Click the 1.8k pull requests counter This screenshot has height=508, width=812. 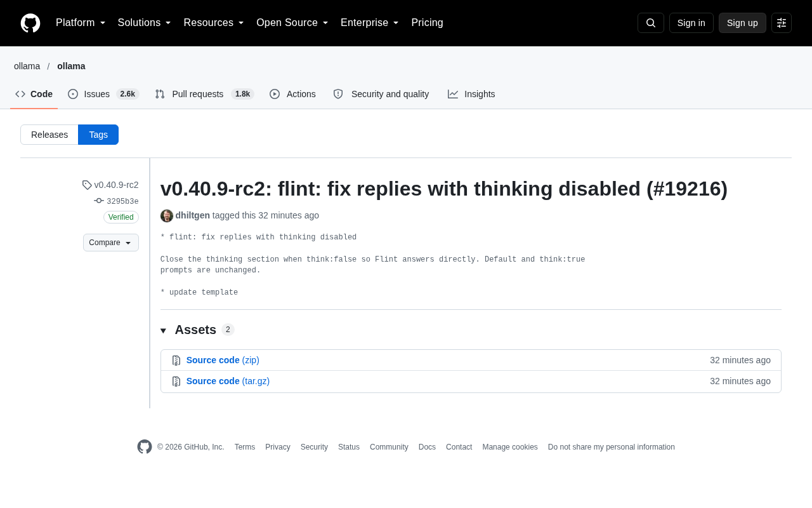(242, 94)
